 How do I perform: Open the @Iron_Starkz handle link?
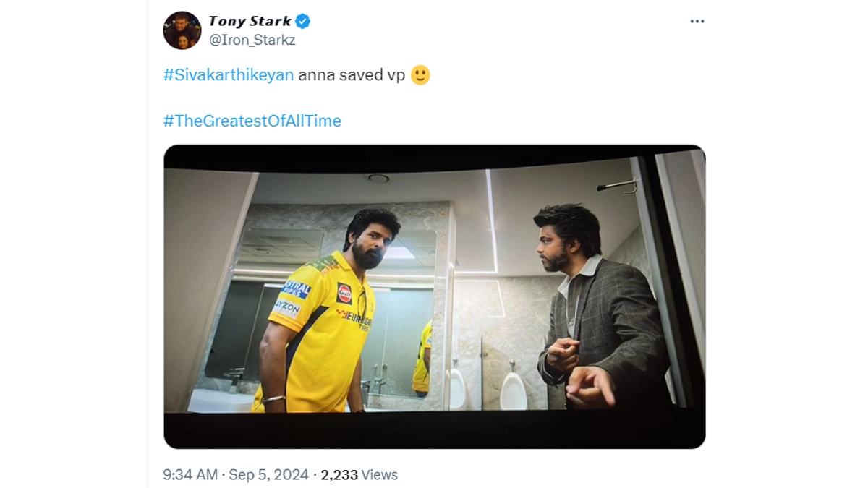pyautogui.click(x=252, y=40)
